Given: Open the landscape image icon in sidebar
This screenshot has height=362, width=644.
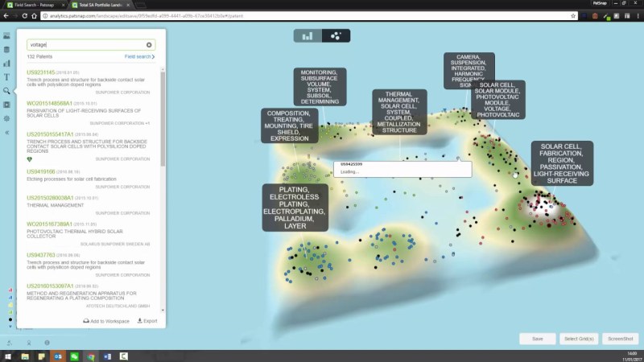Looking at the screenshot, I should (6, 36).
